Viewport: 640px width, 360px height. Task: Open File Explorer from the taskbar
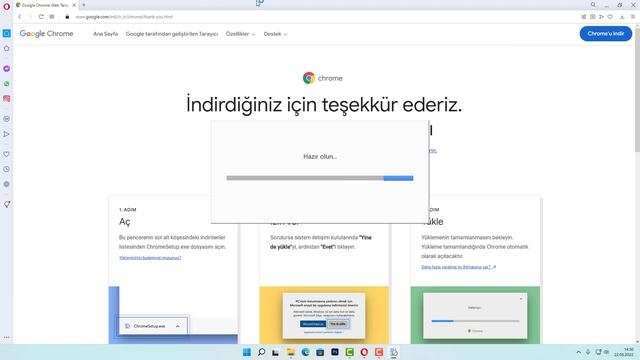(291, 352)
